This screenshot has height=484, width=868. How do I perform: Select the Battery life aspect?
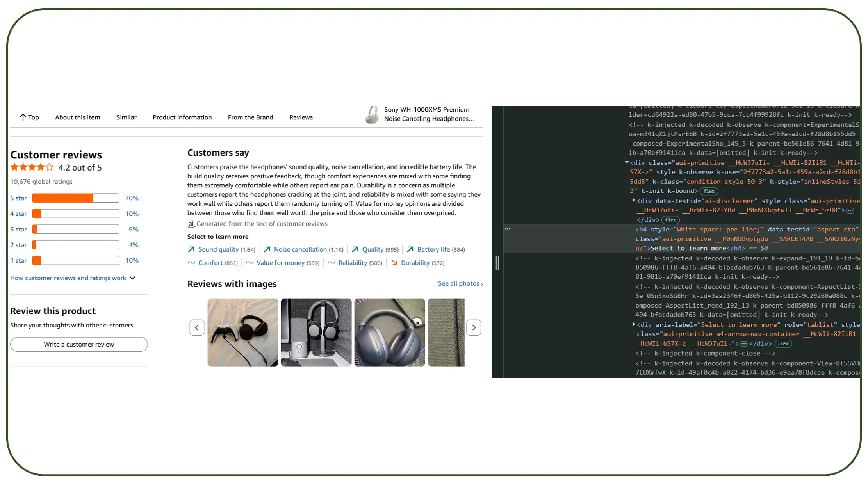(433, 249)
